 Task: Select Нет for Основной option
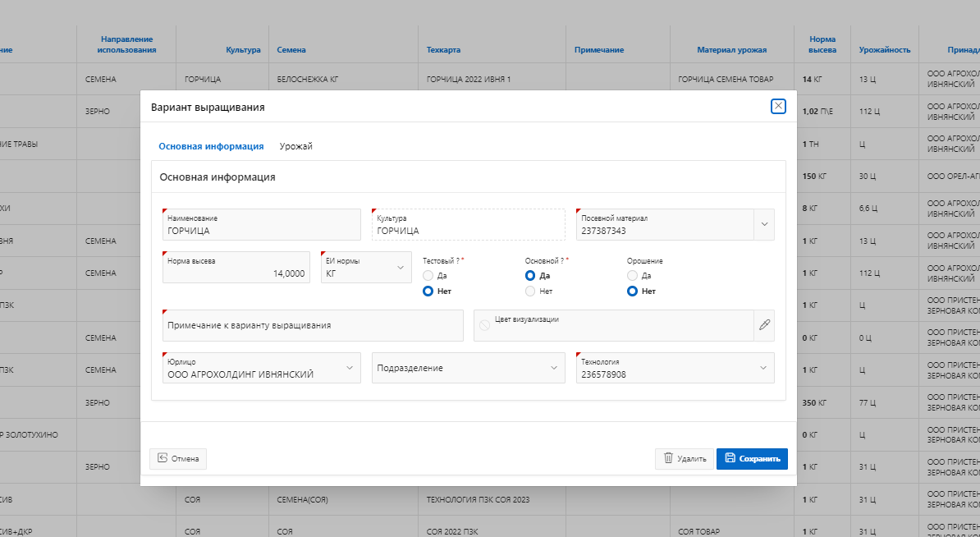[530, 291]
